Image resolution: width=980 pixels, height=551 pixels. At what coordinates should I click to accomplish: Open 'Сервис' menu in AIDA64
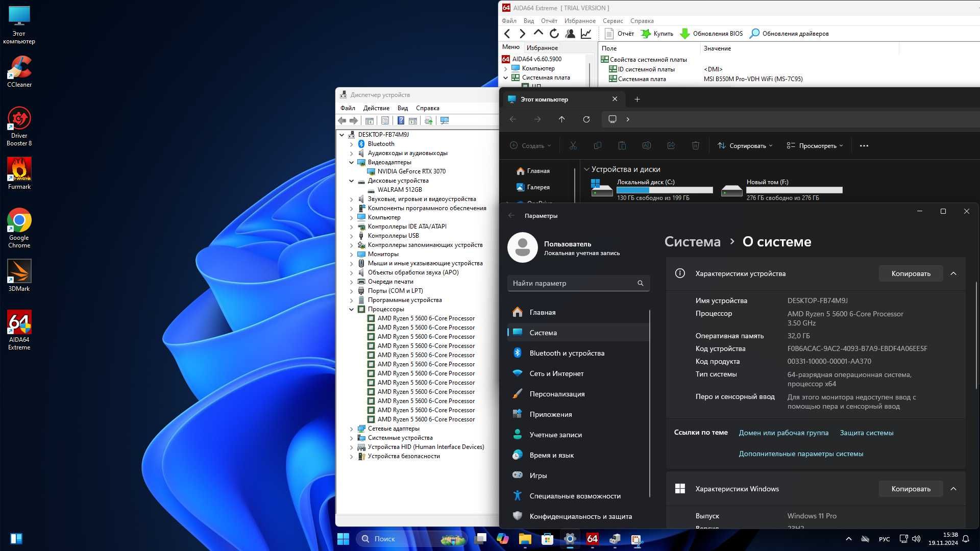(x=612, y=21)
